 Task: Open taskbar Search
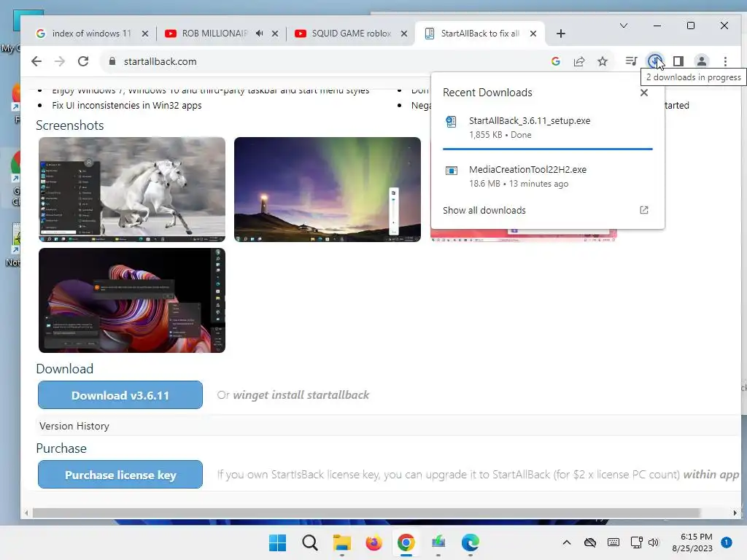click(309, 542)
